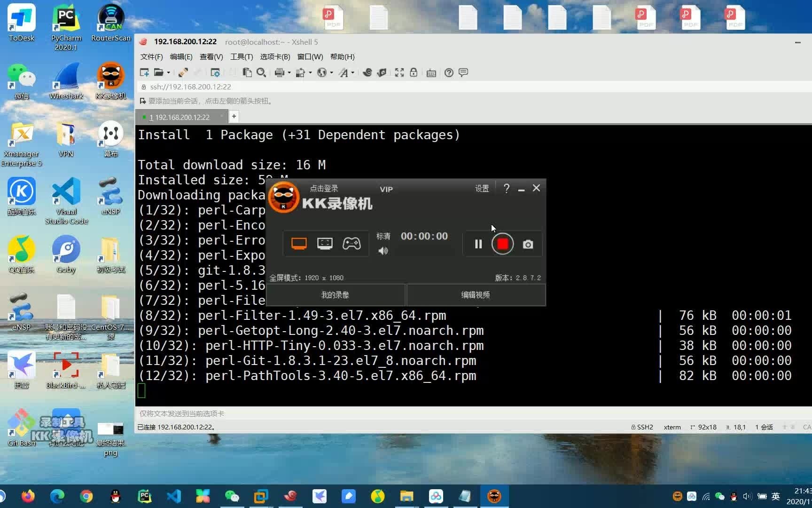The height and width of the screenshot is (508, 812).
Task: Select game recording mode in KK录像机
Action: [x=352, y=243]
